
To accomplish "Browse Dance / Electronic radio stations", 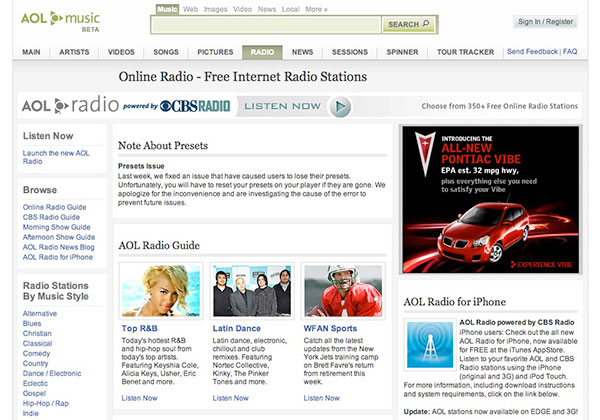I will point(52,373).
